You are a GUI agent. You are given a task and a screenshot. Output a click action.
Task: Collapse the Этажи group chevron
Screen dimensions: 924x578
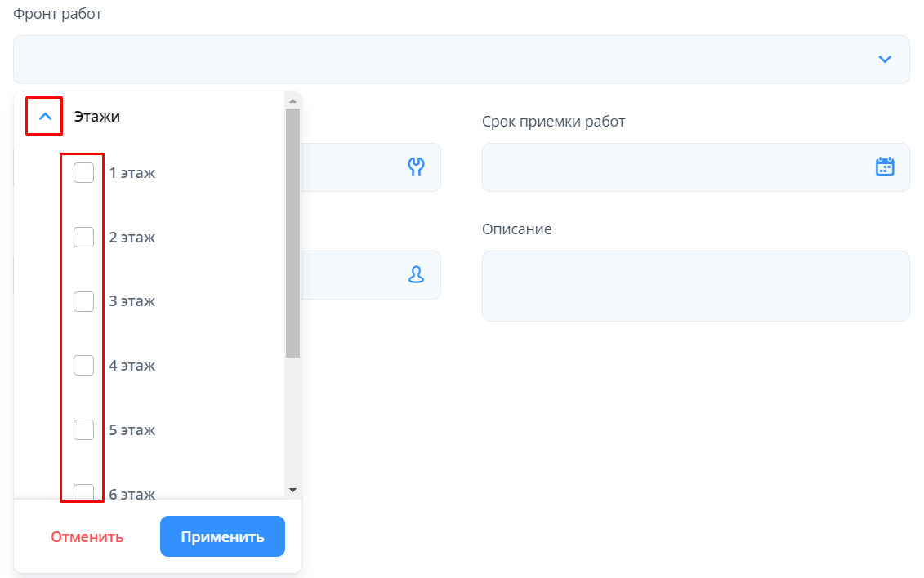(x=45, y=117)
